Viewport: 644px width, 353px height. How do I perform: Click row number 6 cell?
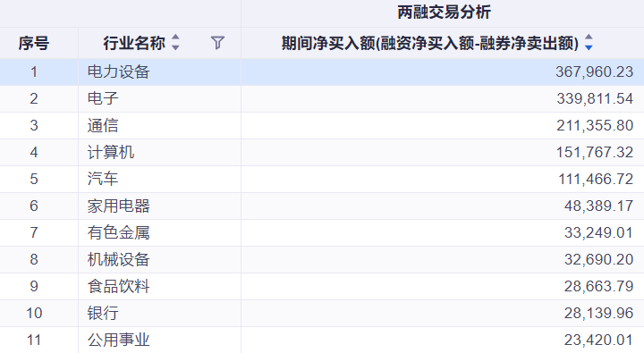(38, 206)
